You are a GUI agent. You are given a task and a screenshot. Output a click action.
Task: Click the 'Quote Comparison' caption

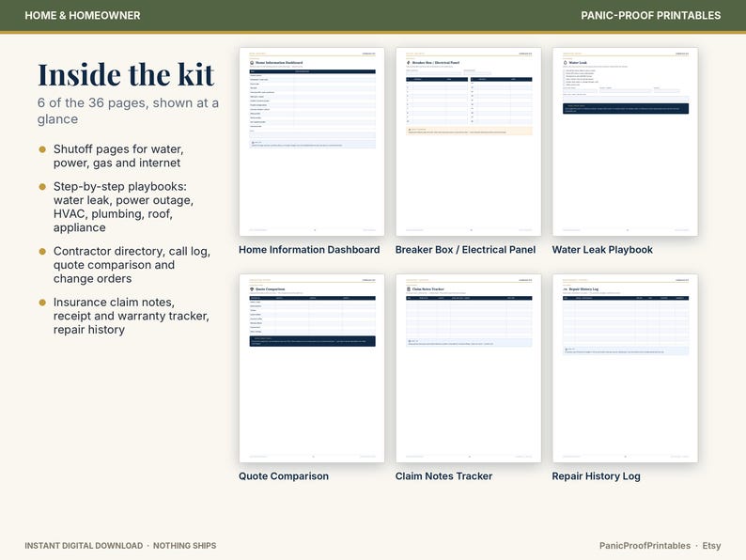[284, 476]
